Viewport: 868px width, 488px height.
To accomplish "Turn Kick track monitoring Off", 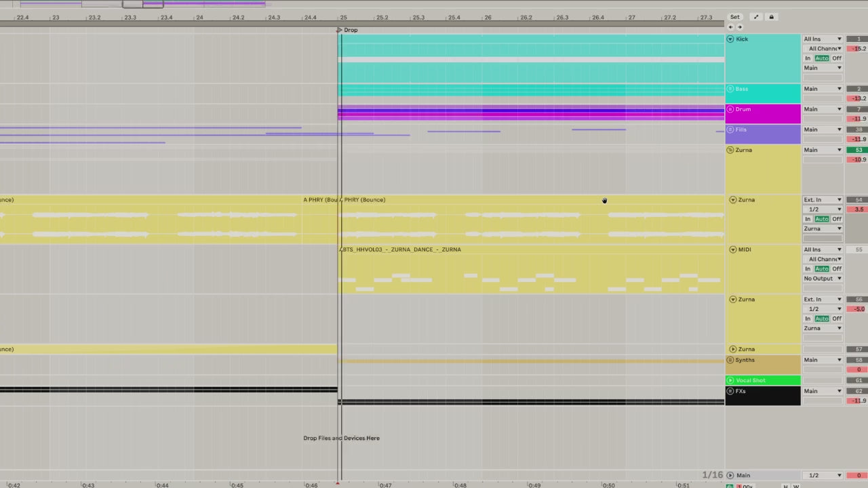I will [837, 58].
